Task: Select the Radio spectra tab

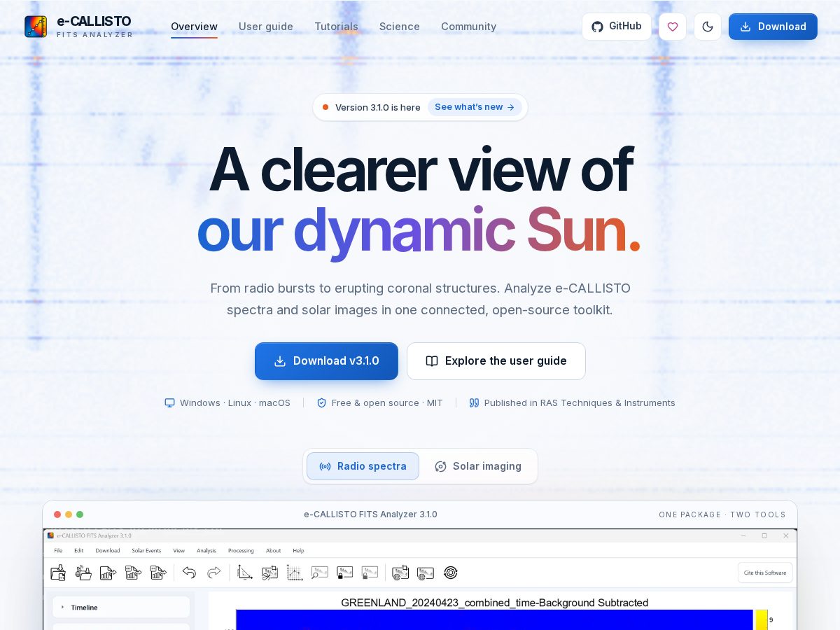Action: (x=363, y=466)
